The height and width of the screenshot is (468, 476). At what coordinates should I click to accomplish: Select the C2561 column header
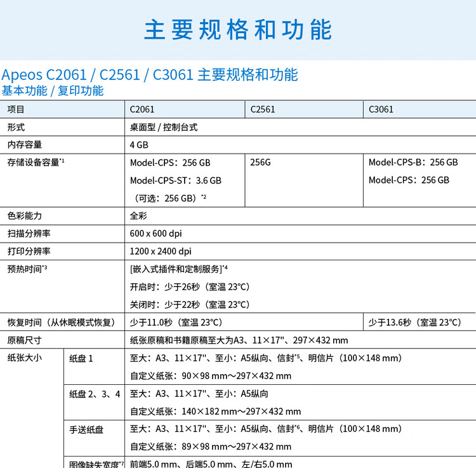point(263,109)
